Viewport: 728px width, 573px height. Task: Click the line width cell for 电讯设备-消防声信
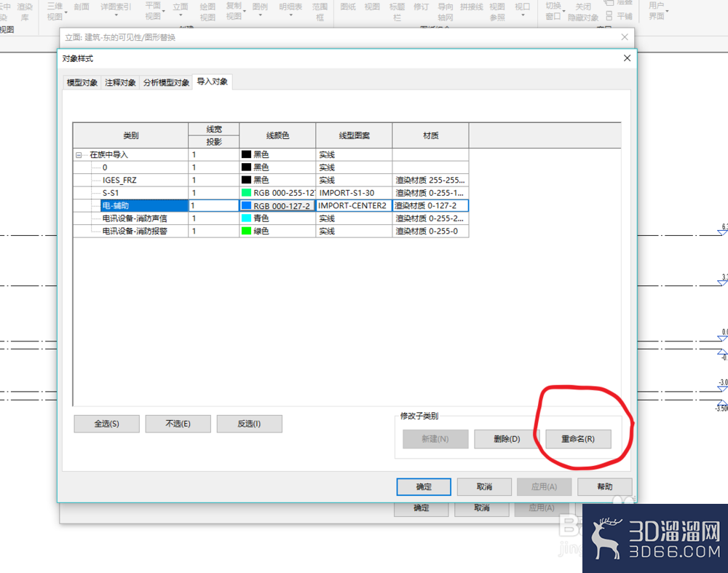[213, 218]
